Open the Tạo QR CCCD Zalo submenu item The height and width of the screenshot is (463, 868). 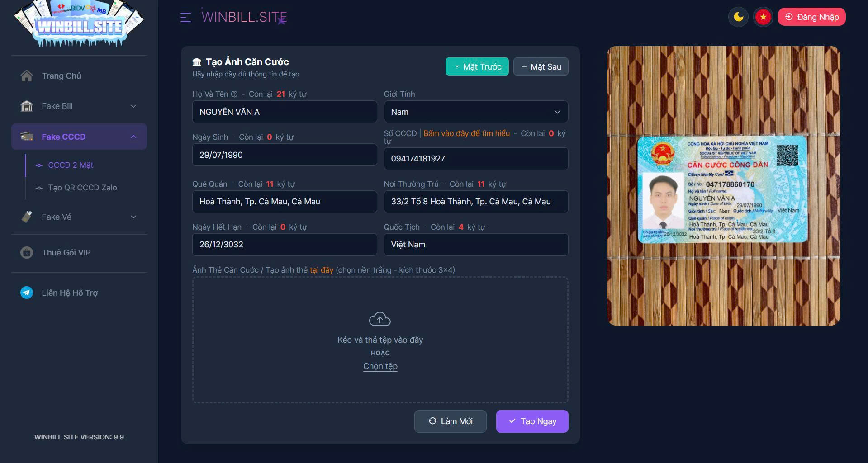82,188
